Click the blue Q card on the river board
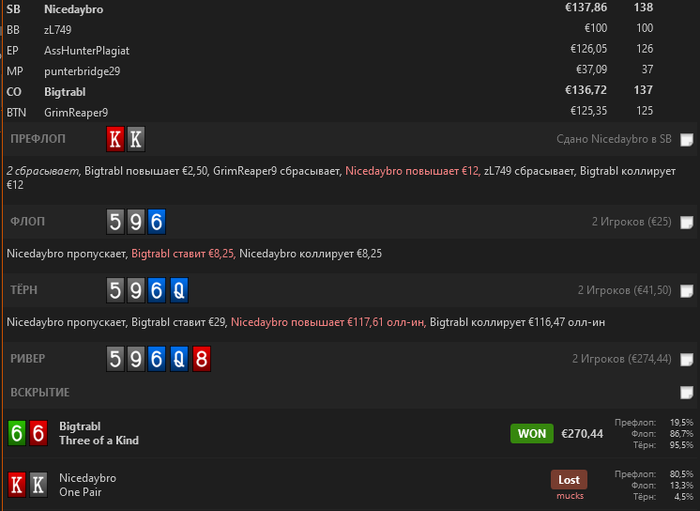The width and height of the screenshot is (700, 511). (x=179, y=359)
